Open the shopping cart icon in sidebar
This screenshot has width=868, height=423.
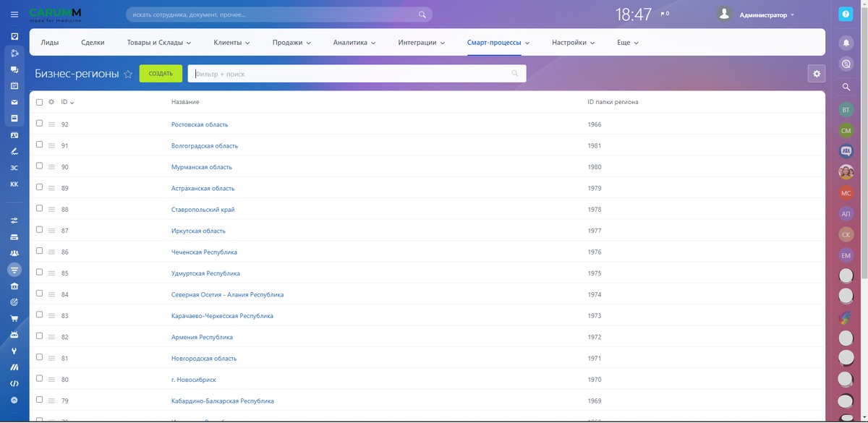tap(14, 318)
